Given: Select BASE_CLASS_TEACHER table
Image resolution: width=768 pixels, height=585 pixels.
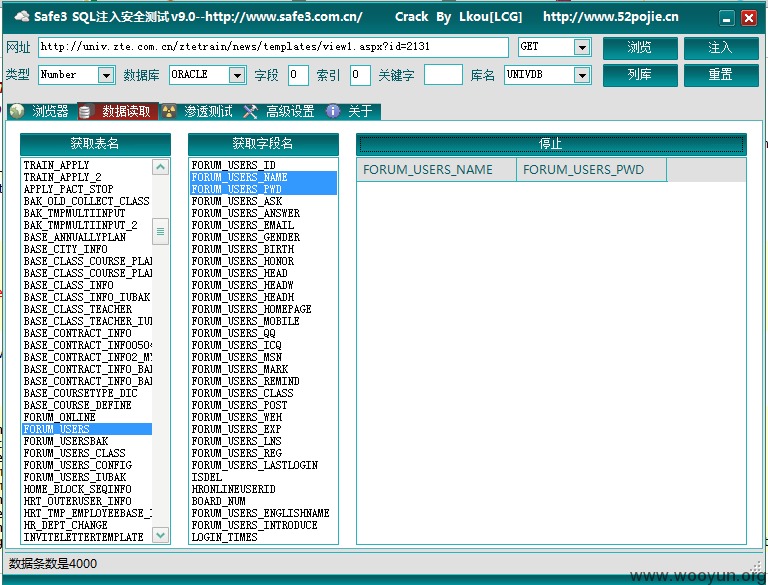Looking at the screenshot, I should [x=87, y=309].
